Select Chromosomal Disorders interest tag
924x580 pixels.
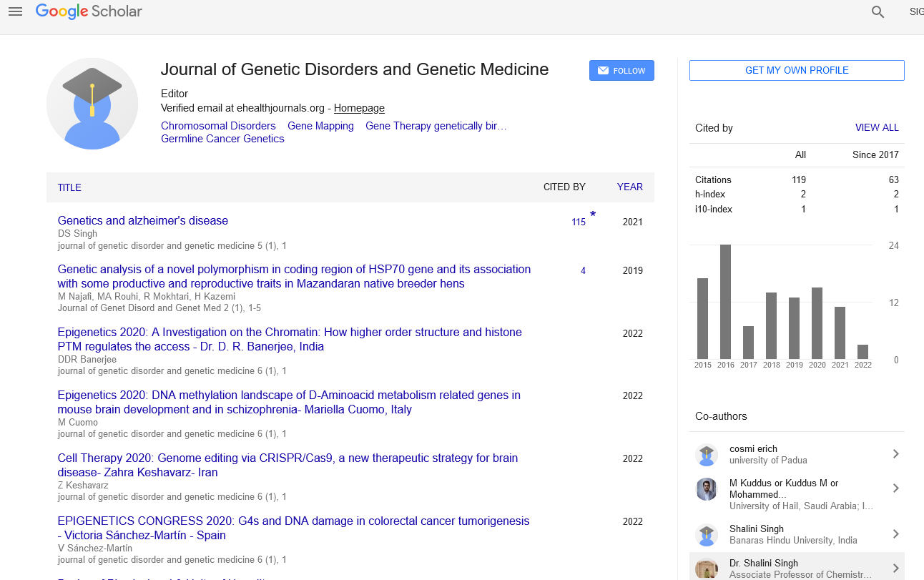pyautogui.click(x=218, y=126)
